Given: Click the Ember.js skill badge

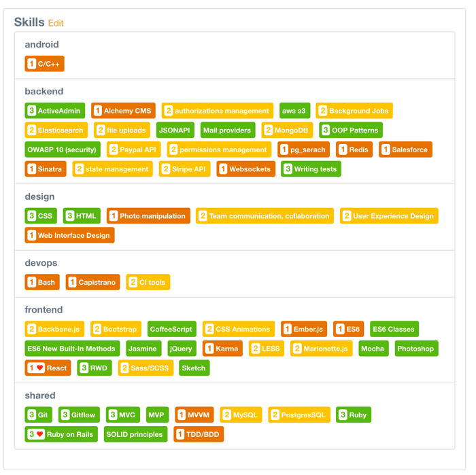Looking at the screenshot, I should 303,330.
